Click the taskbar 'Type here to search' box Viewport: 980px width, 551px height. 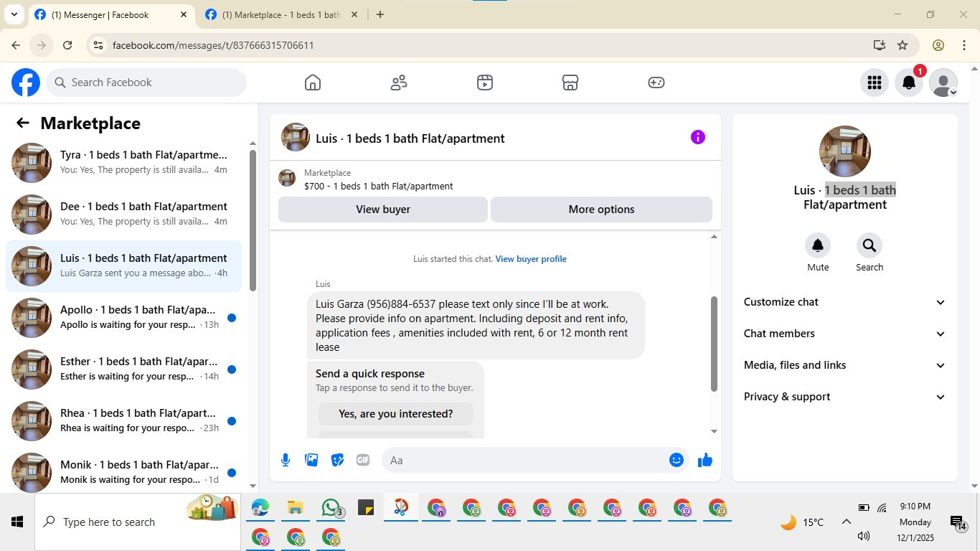tap(138, 522)
